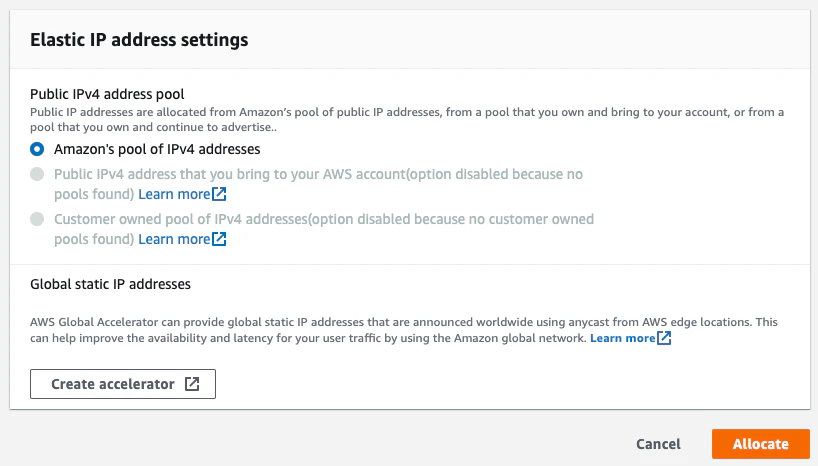Click the 'Public IP addresses are allocated' description

click(x=407, y=120)
